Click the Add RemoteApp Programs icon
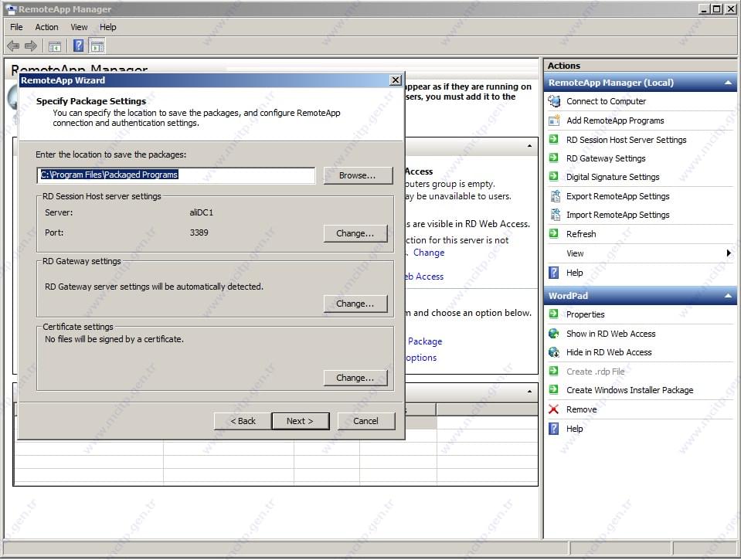Screen dimensions: 741x560 (554, 120)
